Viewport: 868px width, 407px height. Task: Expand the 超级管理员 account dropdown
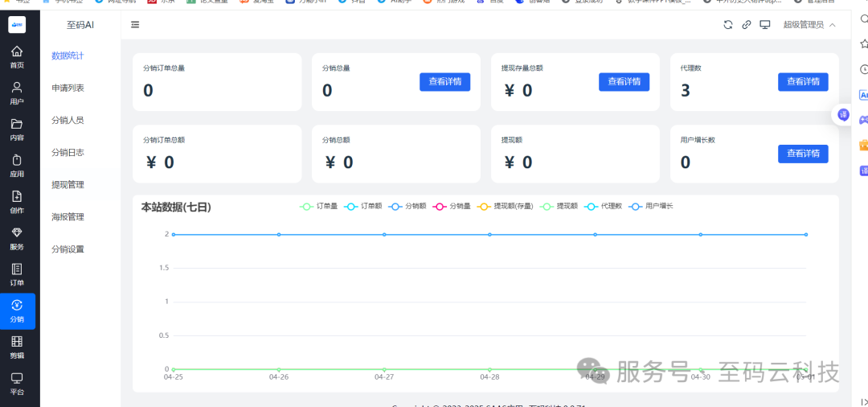point(809,25)
